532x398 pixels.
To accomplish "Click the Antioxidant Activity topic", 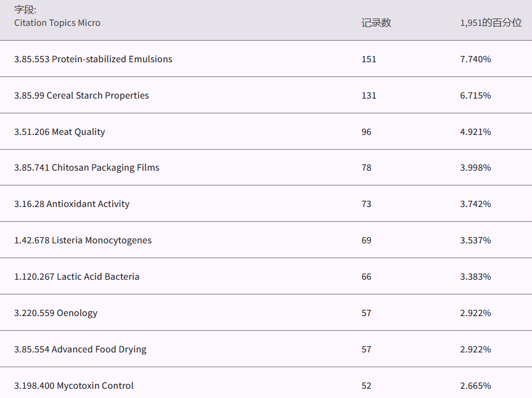I will tap(72, 204).
